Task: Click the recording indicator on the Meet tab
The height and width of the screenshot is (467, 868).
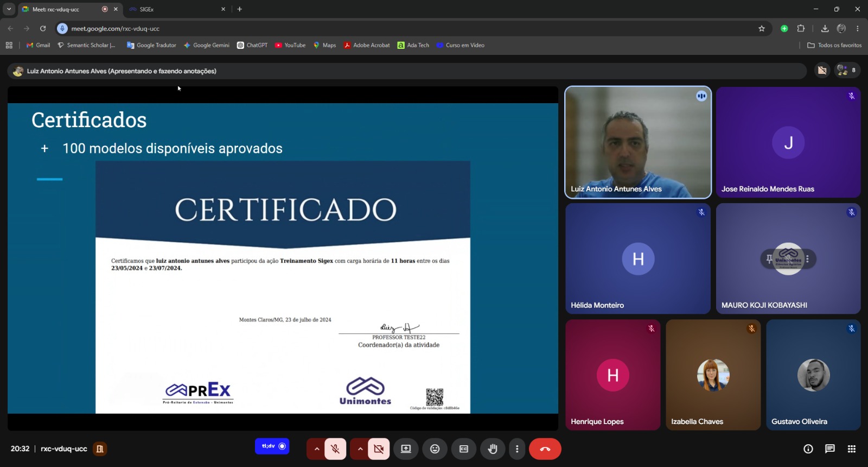Action: 105,9
